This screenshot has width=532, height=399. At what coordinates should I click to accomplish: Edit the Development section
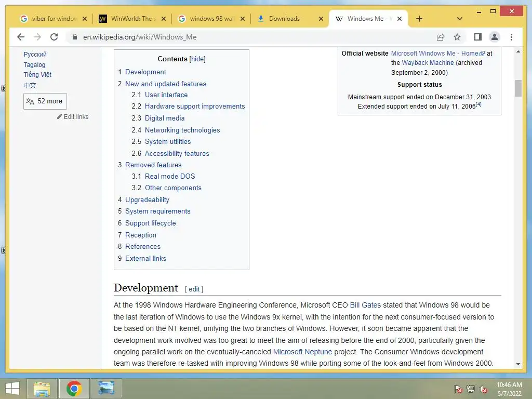point(194,289)
